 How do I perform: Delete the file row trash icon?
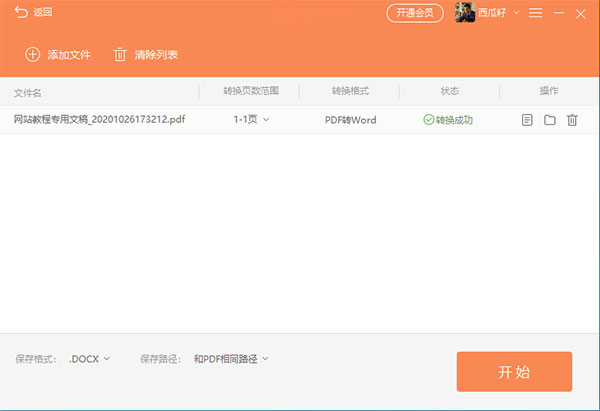572,120
